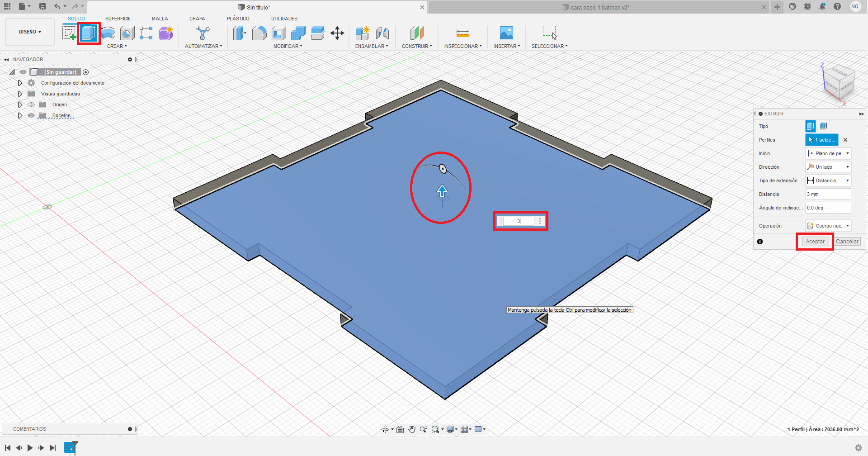Click the Save icon
868x456 pixels.
42,6
